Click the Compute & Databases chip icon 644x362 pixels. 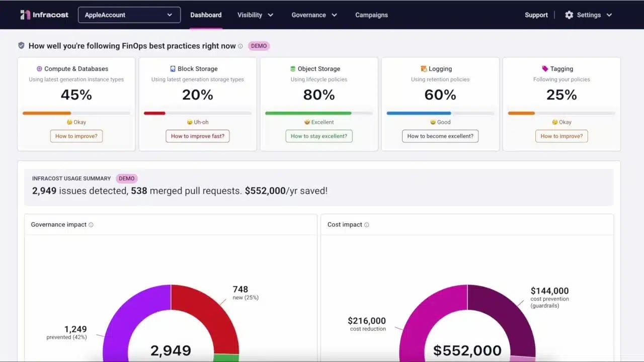tap(39, 69)
